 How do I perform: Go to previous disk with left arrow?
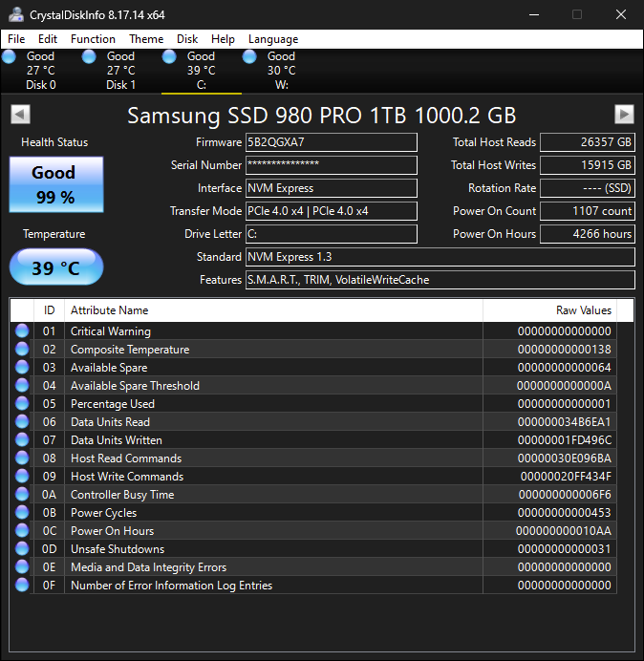point(20,115)
